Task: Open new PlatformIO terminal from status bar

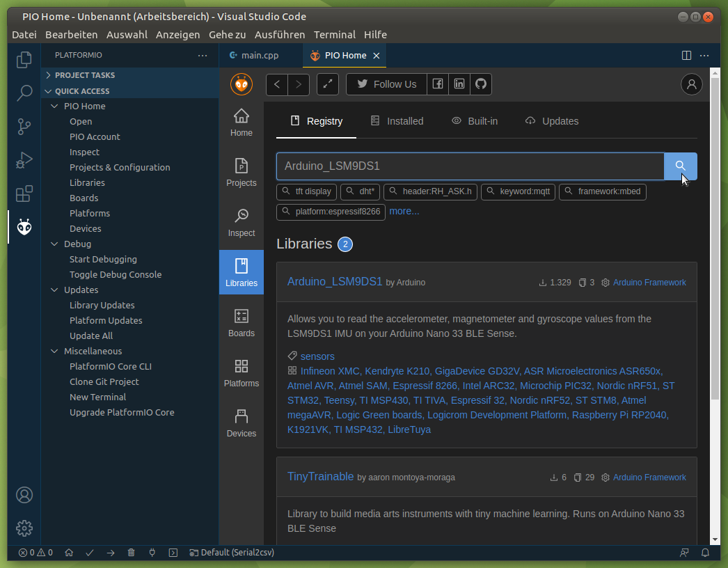Action: (x=173, y=553)
